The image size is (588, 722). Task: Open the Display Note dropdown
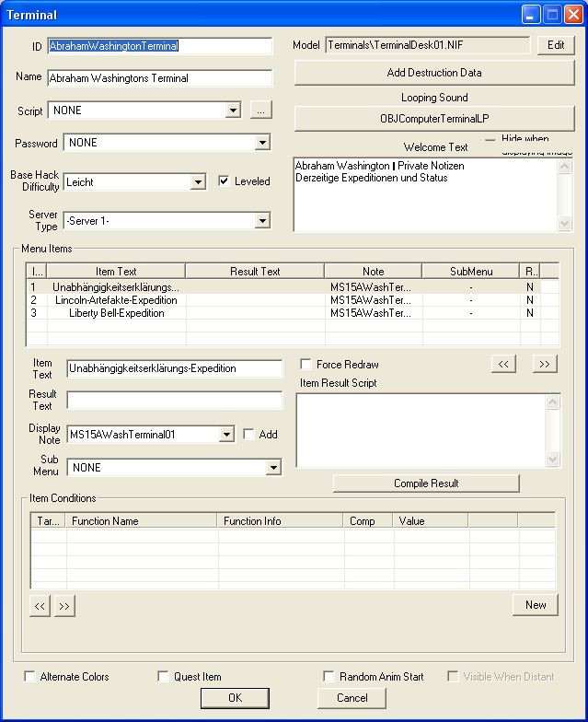click(226, 435)
